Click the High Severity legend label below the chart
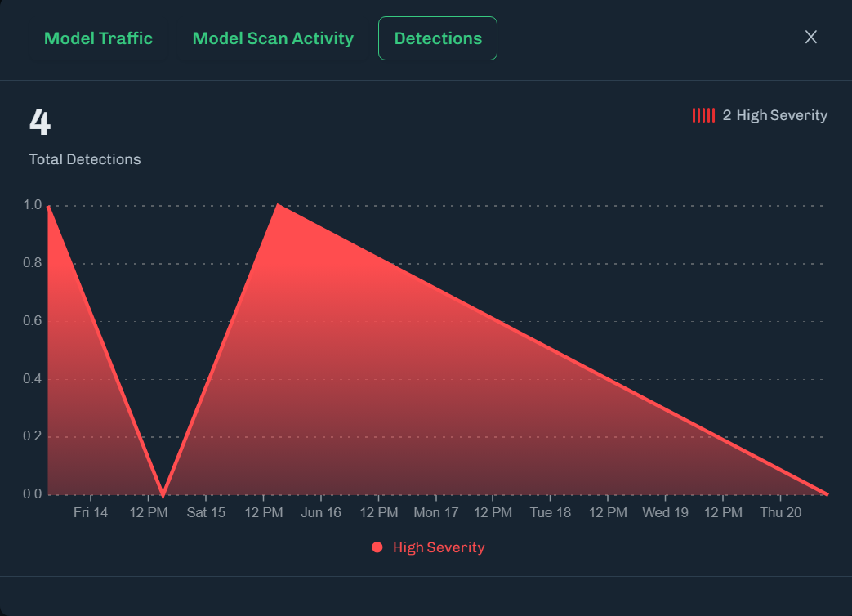852x616 pixels. [x=438, y=547]
